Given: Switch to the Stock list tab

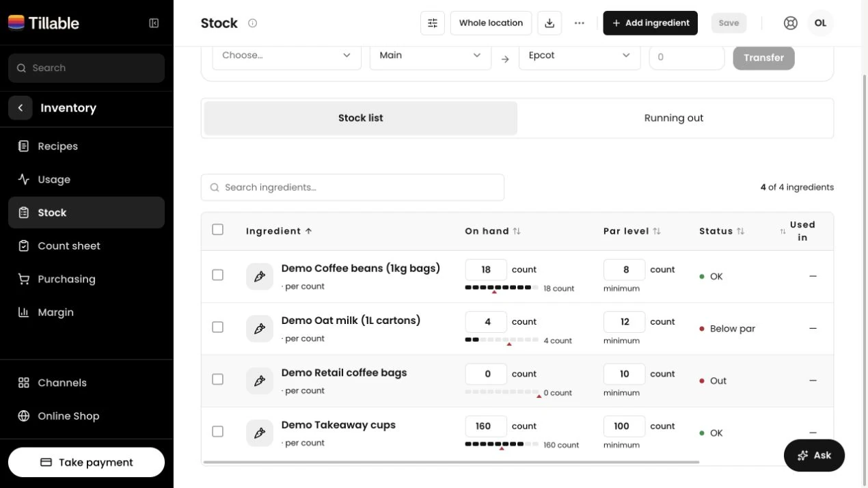Looking at the screenshot, I should click(361, 118).
